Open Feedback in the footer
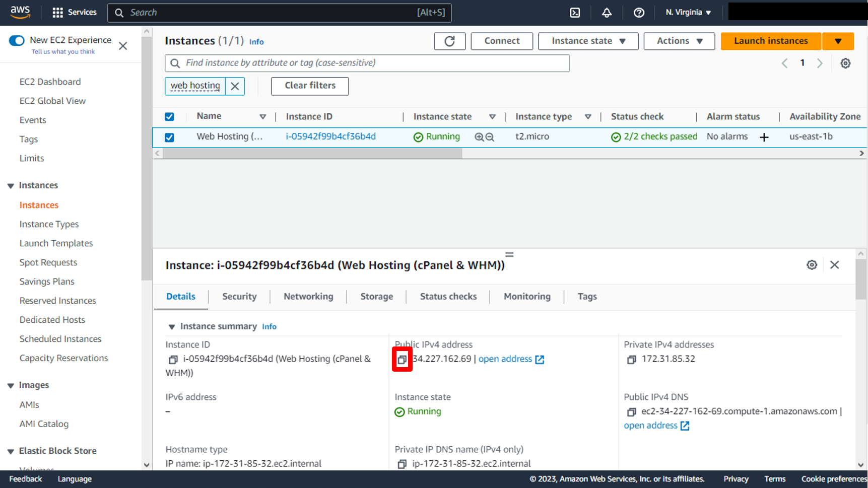The image size is (868, 488). coord(25,479)
